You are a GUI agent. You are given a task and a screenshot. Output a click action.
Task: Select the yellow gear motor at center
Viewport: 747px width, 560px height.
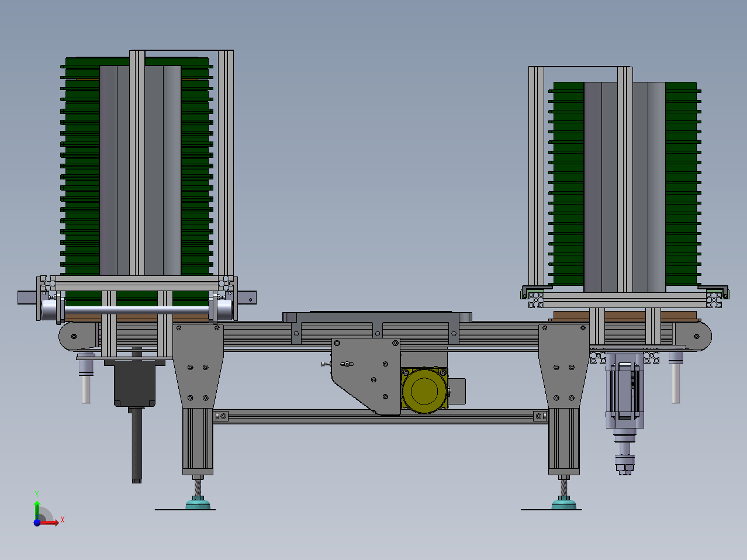(x=425, y=390)
